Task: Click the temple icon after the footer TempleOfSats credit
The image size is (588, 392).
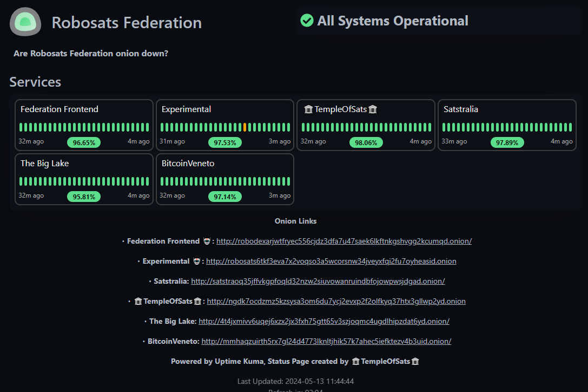Action: 415,361
